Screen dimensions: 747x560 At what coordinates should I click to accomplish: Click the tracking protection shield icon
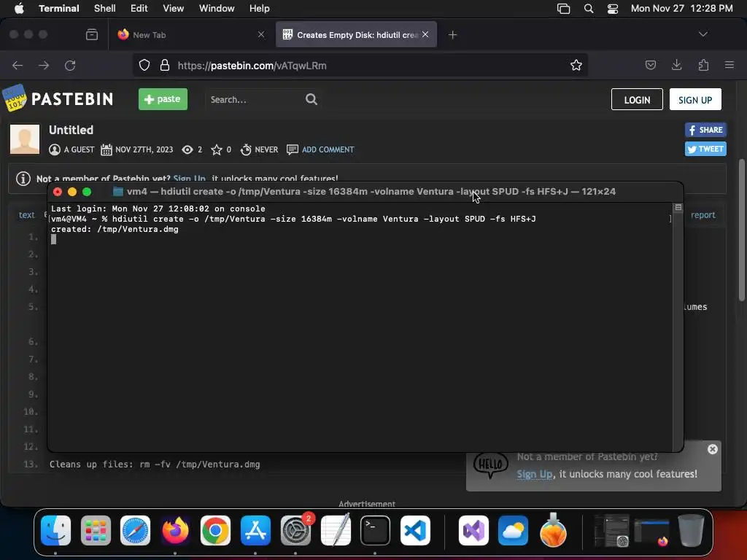click(x=144, y=65)
